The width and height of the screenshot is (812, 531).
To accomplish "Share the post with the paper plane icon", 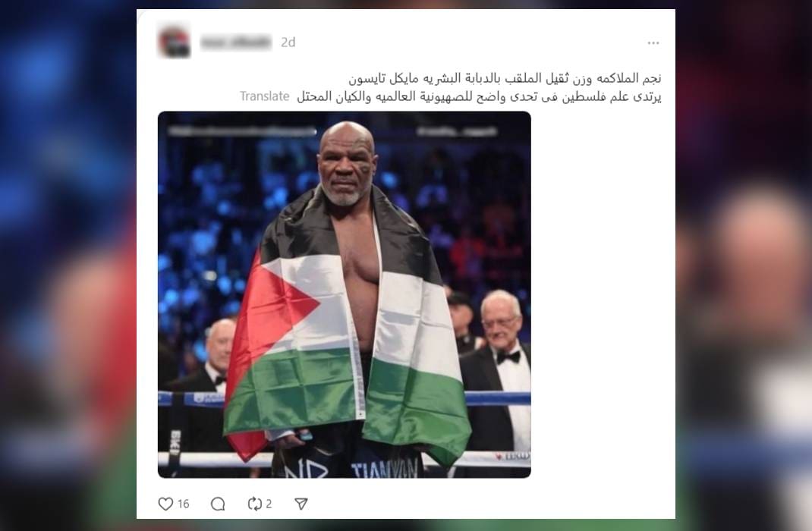I will point(301,504).
